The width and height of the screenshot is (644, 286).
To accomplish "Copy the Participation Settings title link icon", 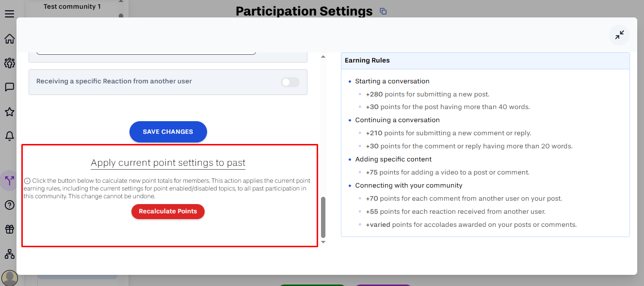I will [383, 11].
